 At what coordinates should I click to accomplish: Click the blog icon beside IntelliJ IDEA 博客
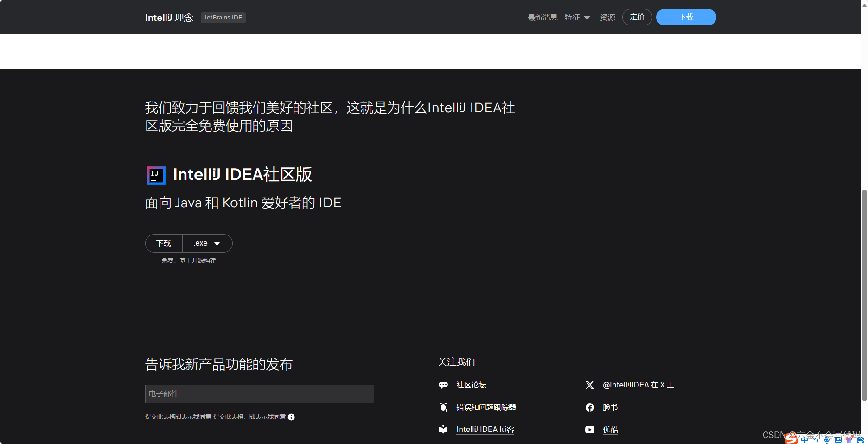(443, 430)
